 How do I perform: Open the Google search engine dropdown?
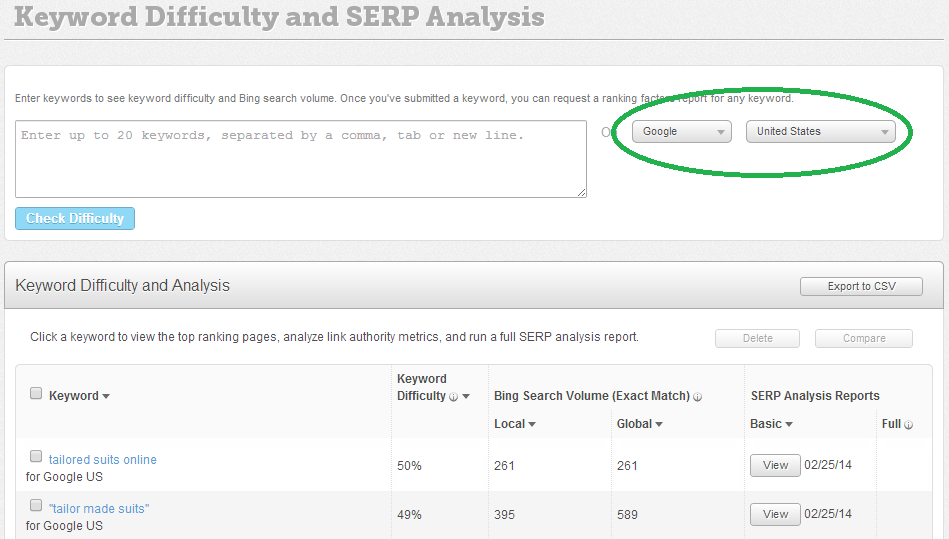pyautogui.click(x=681, y=131)
